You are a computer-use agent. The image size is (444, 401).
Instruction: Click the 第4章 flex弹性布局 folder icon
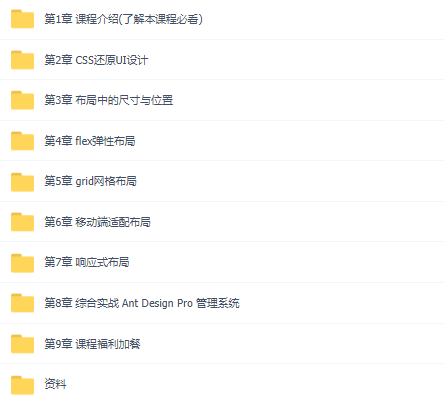pos(22,141)
